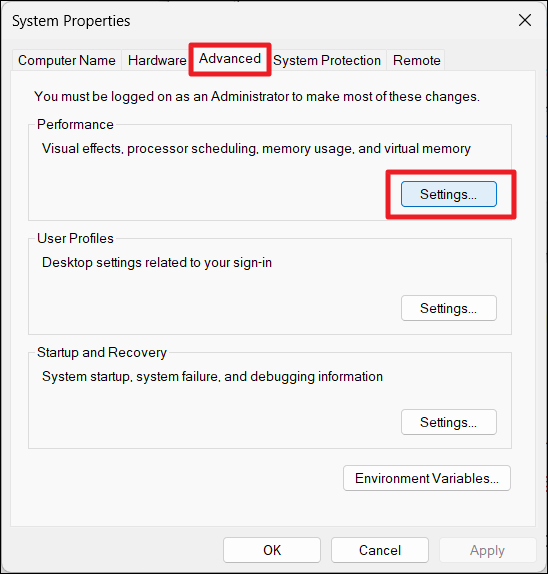The height and width of the screenshot is (574, 548).
Task: Switch to the Remote tab
Action: click(x=416, y=60)
